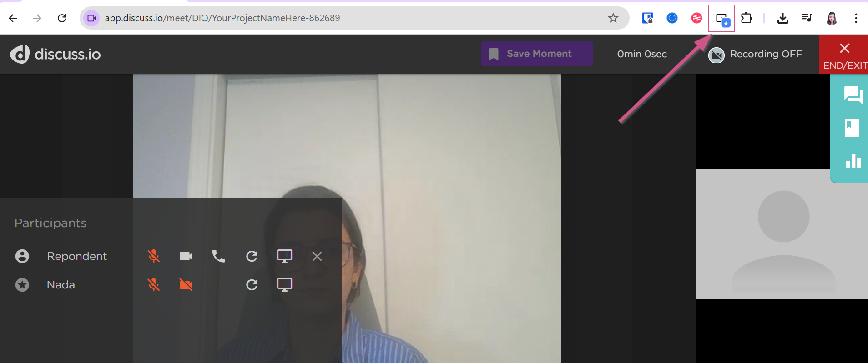Click the Save Moment button

point(537,54)
